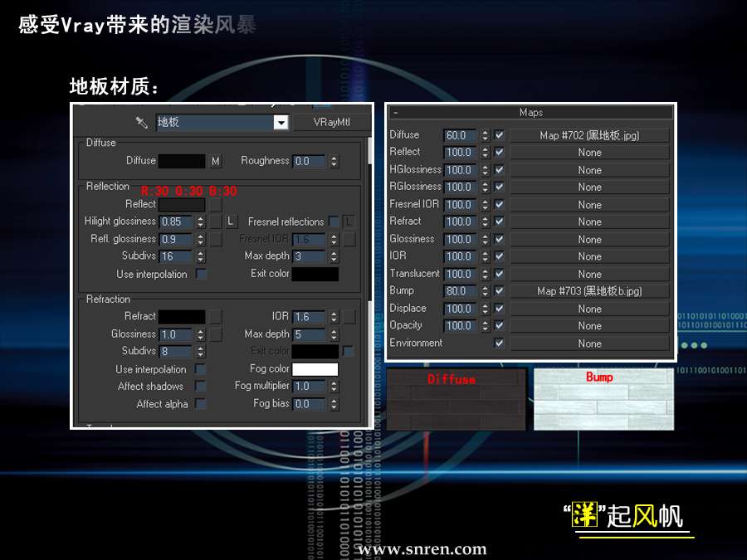Click the Fog multiplier value field
Viewport: 747px width, 560px height.
point(310,386)
